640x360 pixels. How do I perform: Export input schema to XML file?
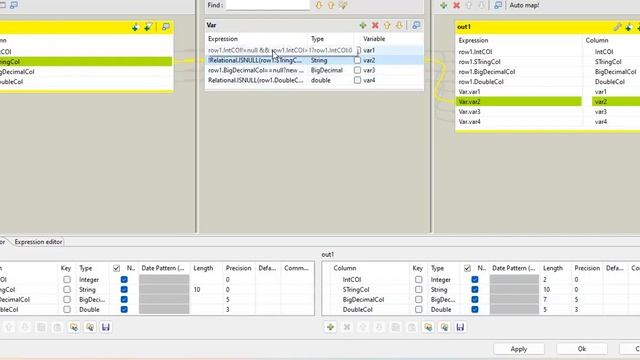point(90,327)
